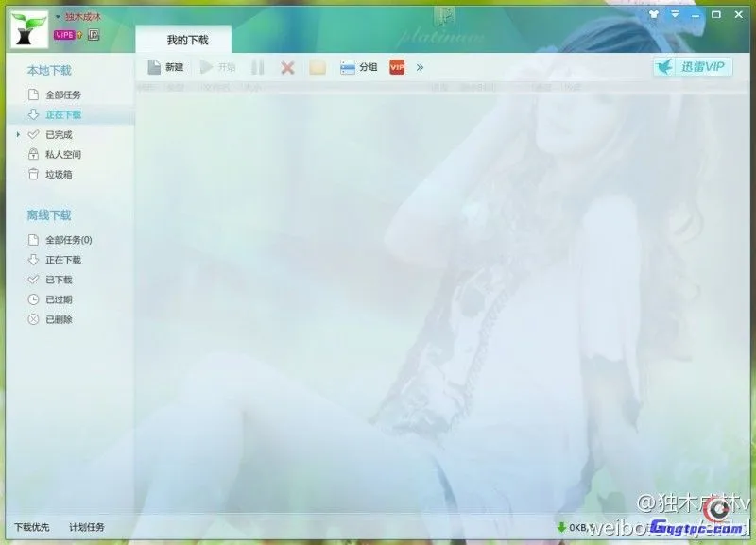Select 已过期 under 离线下载
This screenshot has width=756, height=545.
tap(59, 298)
